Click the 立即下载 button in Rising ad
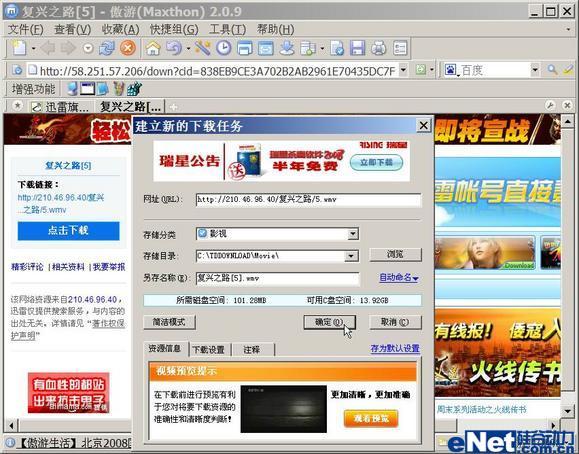The height and width of the screenshot is (454, 579). [376, 162]
